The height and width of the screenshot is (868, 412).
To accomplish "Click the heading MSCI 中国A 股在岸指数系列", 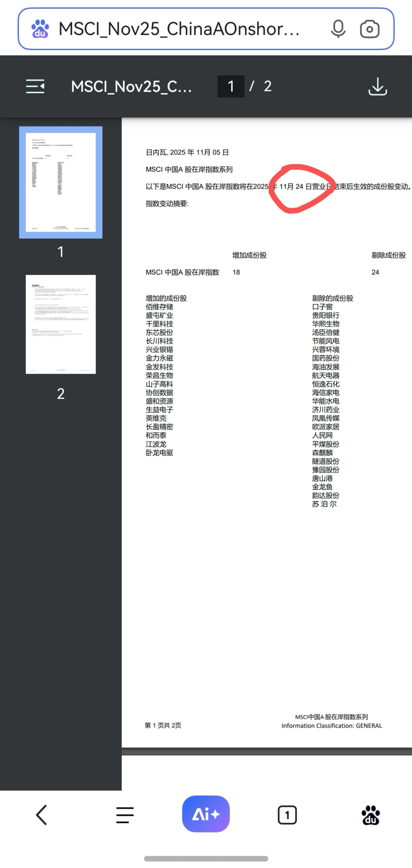I will point(189,169).
